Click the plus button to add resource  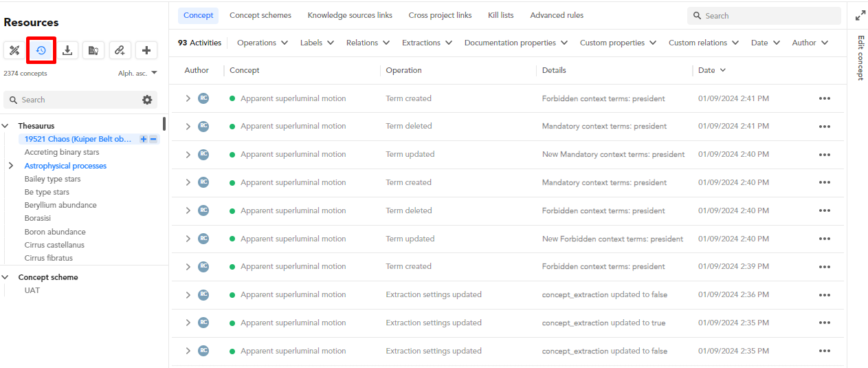click(146, 50)
